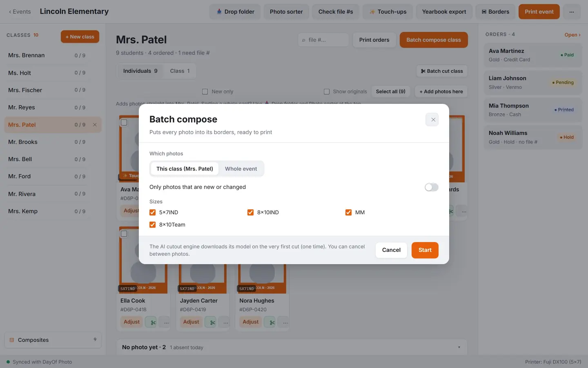
Task: Uncheck the 8×10Team size checkbox
Action: click(153, 224)
